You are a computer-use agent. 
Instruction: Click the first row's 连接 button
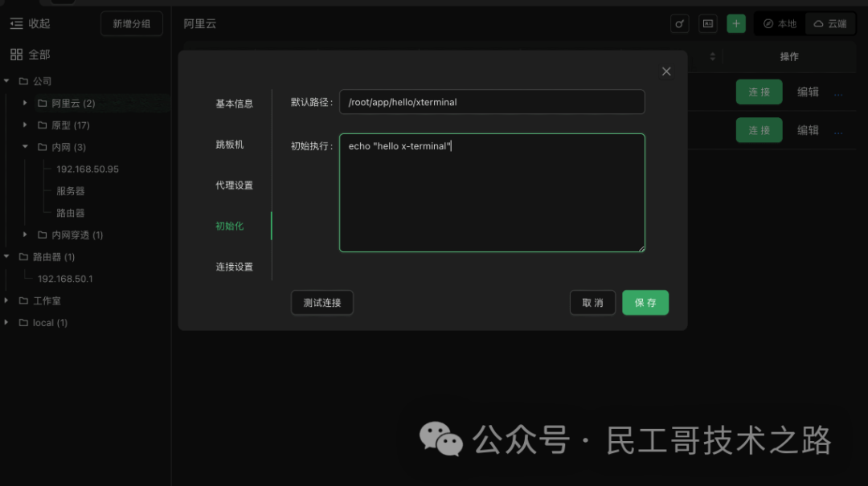coord(759,92)
